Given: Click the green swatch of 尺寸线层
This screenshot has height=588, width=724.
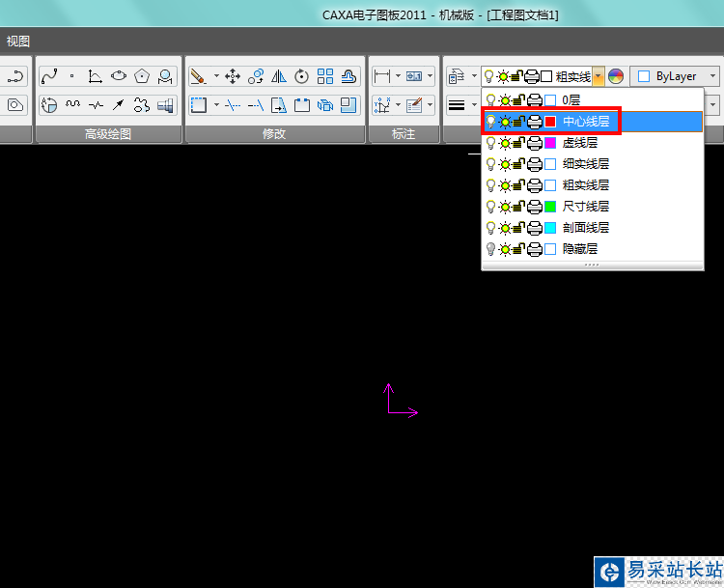Looking at the screenshot, I should [x=550, y=207].
